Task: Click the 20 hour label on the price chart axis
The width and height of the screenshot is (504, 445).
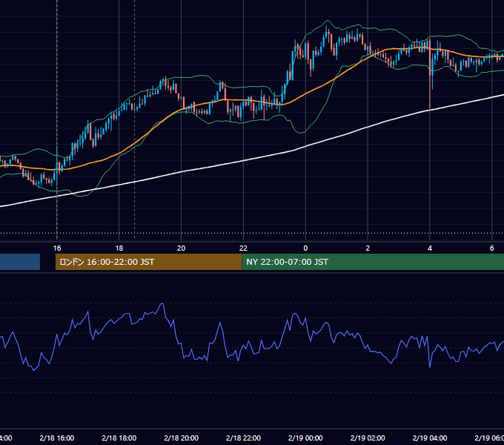Action: 182,248
